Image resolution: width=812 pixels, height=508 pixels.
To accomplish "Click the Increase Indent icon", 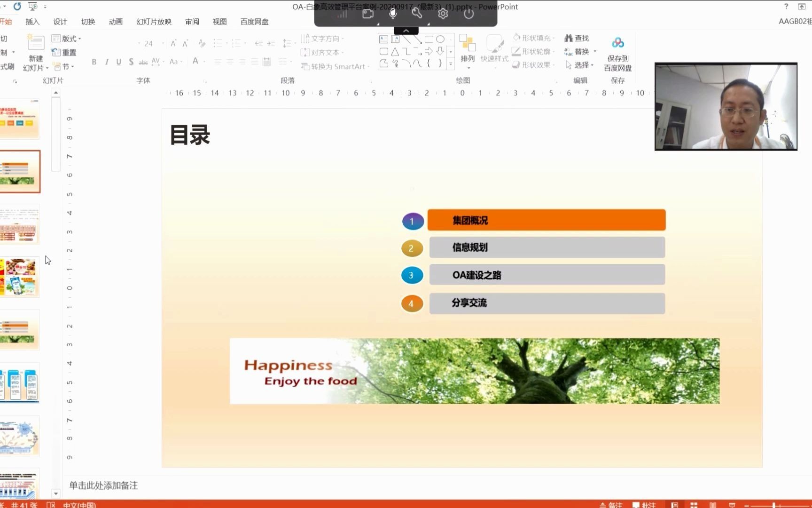I will click(271, 43).
